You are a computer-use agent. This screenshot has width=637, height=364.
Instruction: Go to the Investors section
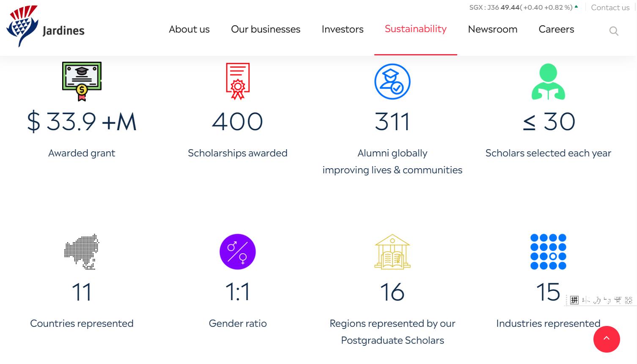[343, 29]
